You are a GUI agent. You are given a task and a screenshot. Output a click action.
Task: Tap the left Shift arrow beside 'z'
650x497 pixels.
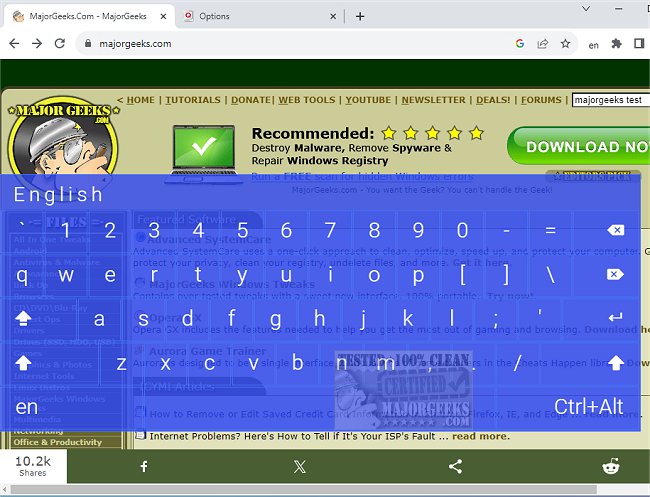pyautogui.click(x=23, y=363)
